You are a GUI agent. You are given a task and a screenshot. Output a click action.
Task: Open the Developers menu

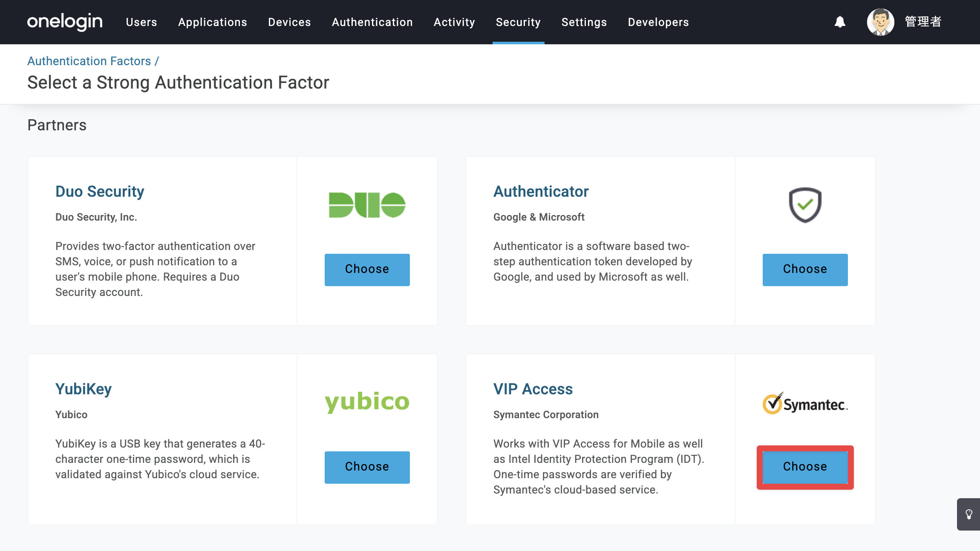point(658,22)
